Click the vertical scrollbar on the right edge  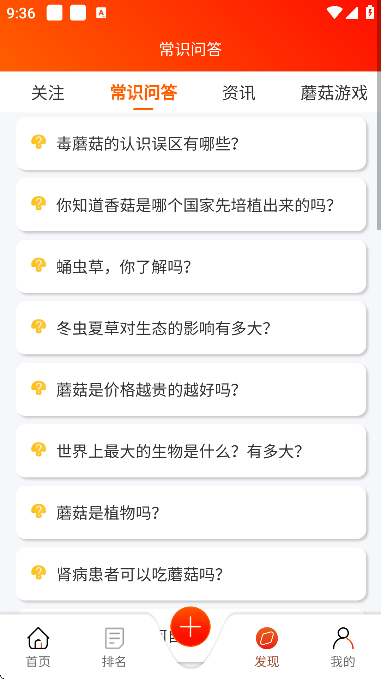(379, 173)
